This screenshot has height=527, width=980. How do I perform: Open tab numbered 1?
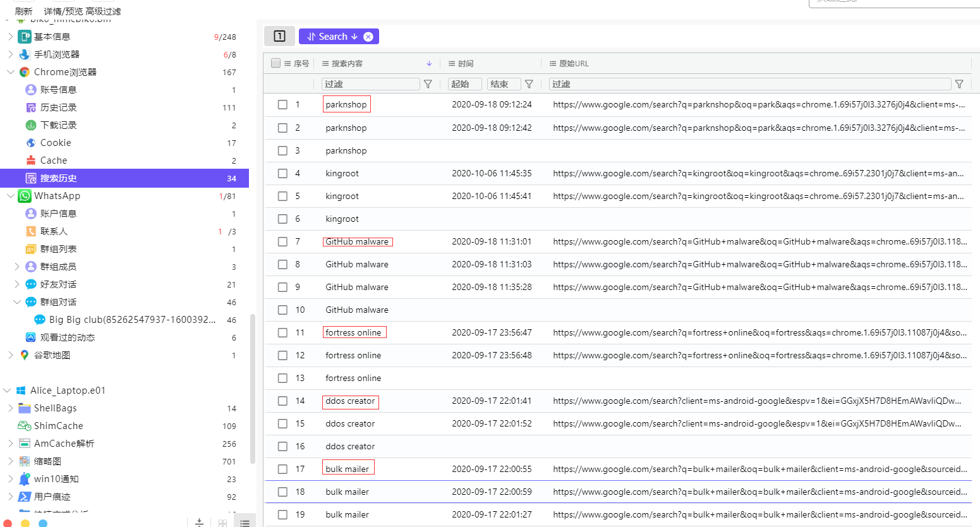pos(279,37)
